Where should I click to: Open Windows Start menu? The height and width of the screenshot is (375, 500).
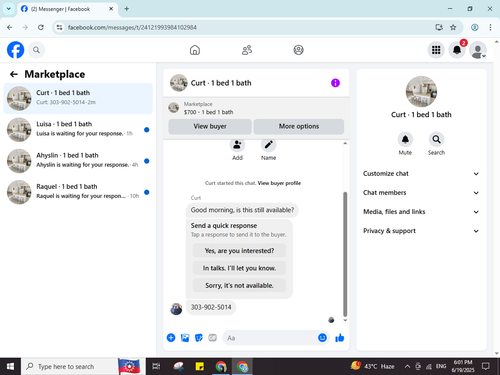click(x=10, y=366)
